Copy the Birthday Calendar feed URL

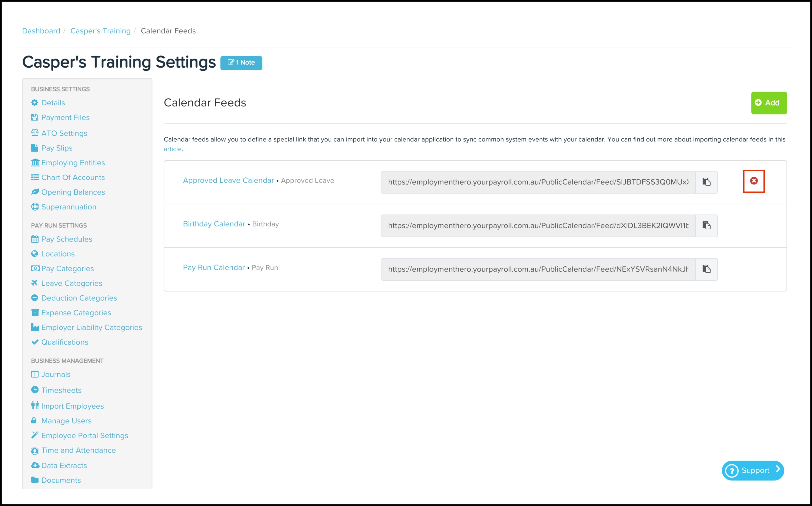[706, 225]
